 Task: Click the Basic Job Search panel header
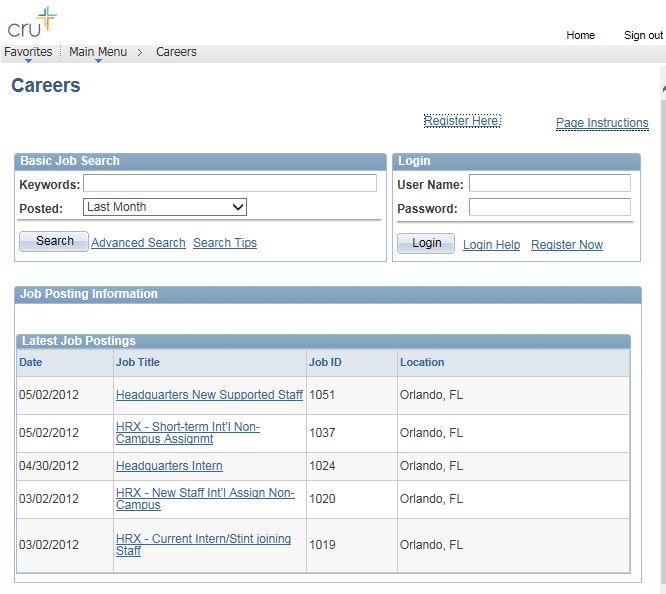point(200,161)
